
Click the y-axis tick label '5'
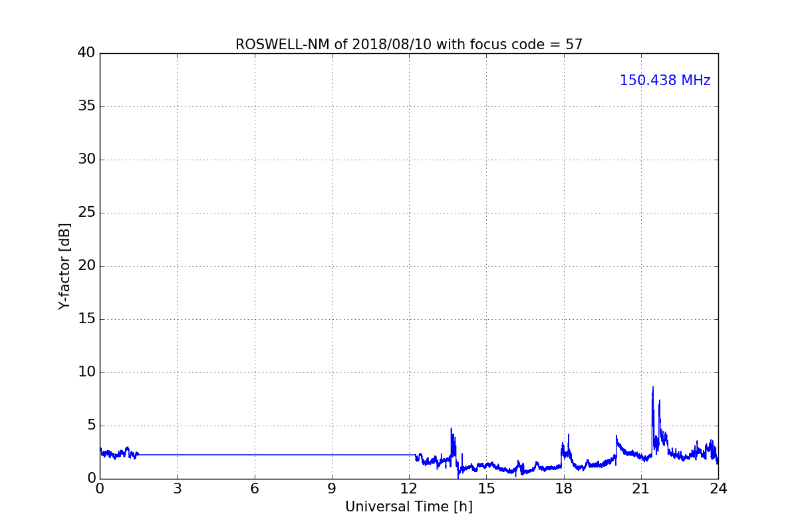point(91,426)
